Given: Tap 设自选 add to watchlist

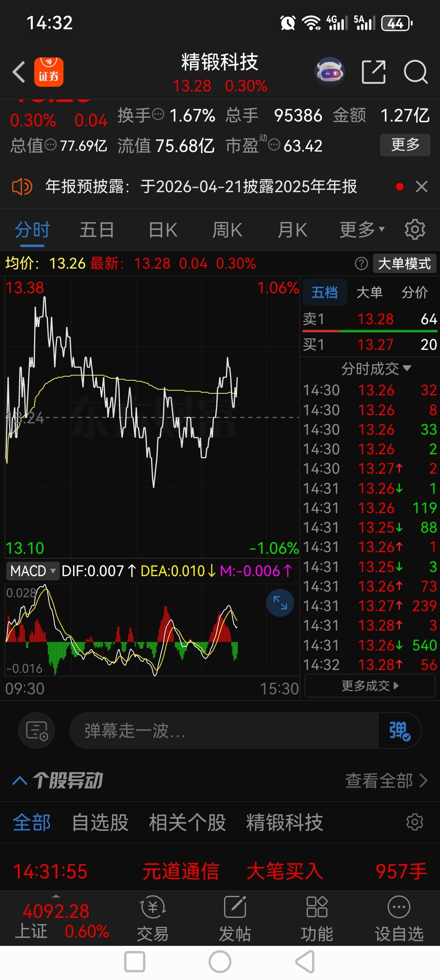Looking at the screenshot, I should [x=399, y=919].
